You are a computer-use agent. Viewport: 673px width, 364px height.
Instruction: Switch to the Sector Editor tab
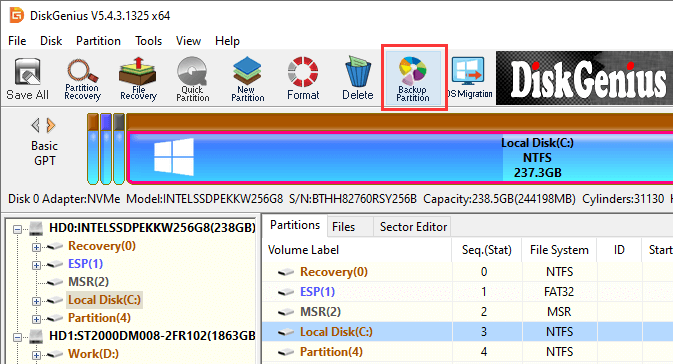413,227
